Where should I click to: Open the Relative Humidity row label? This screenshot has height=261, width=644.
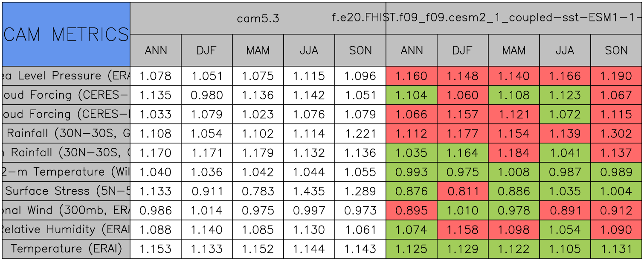click(x=66, y=230)
